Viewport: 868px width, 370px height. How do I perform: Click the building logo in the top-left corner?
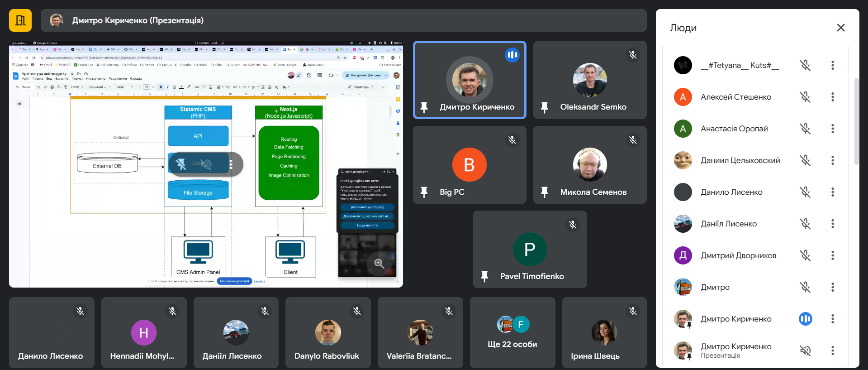[20, 20]
